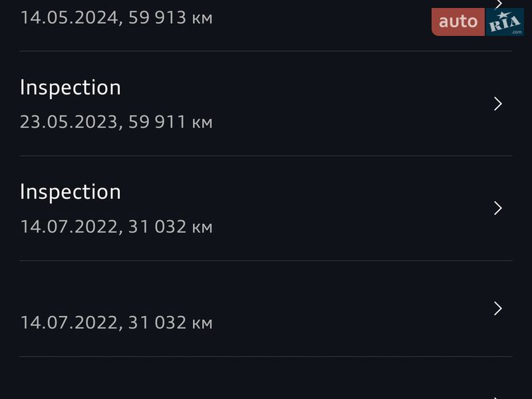Click the '.com' text in the logo
The image size is (532, 399).
pyautogui.click(x=517, y=31)
